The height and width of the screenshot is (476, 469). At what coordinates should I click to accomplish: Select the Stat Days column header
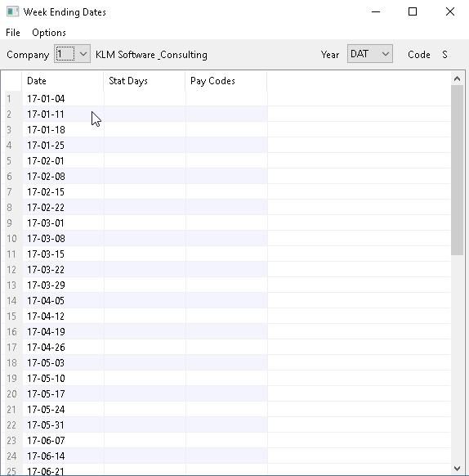click(x=145, y=81)
